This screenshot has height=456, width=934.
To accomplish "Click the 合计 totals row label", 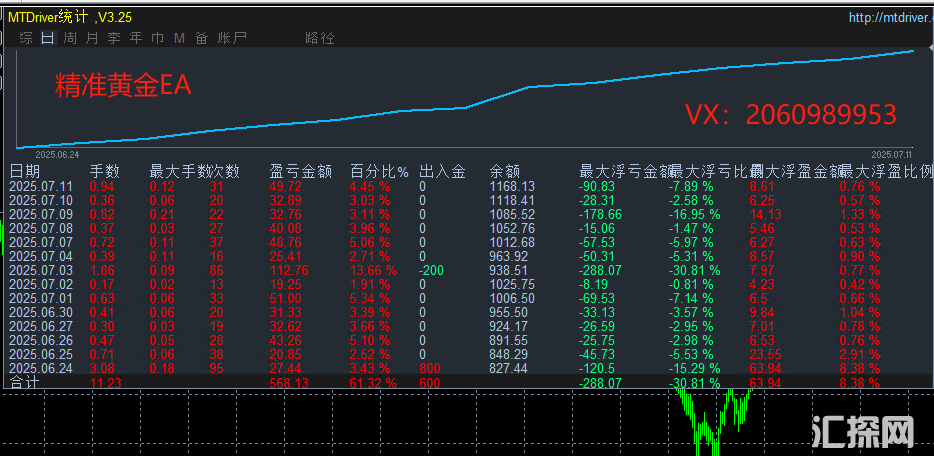I will pos(25,383).
